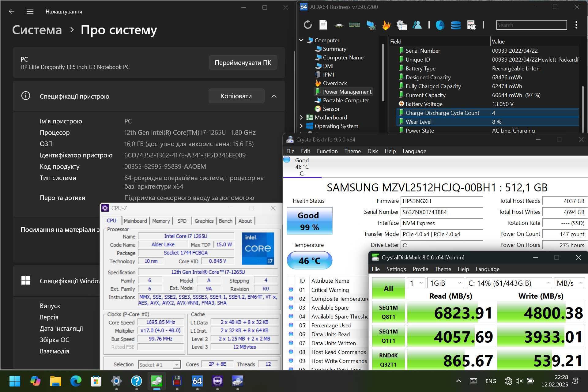Click Система breadcrumb link in Settings

[37, 30]
